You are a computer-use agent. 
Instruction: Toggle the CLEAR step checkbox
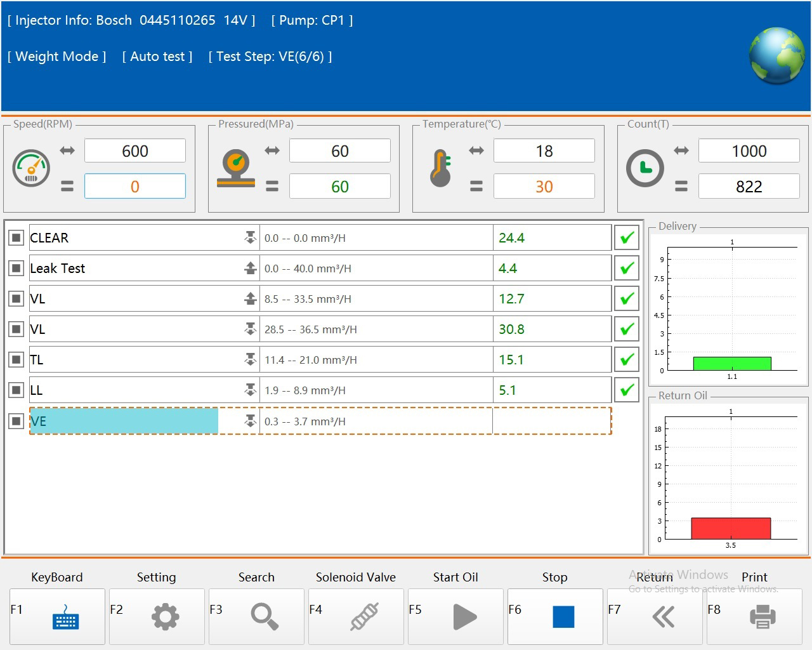point(16,238)
